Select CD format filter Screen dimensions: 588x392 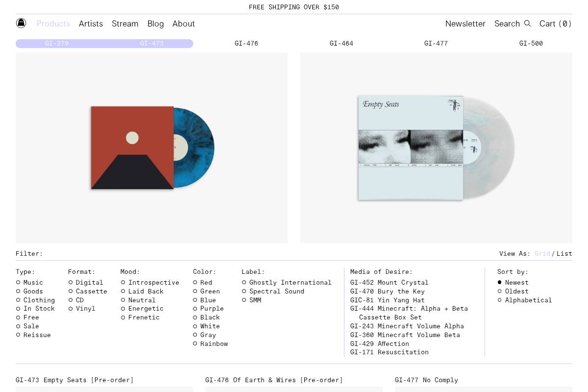[x=76, y=300]
